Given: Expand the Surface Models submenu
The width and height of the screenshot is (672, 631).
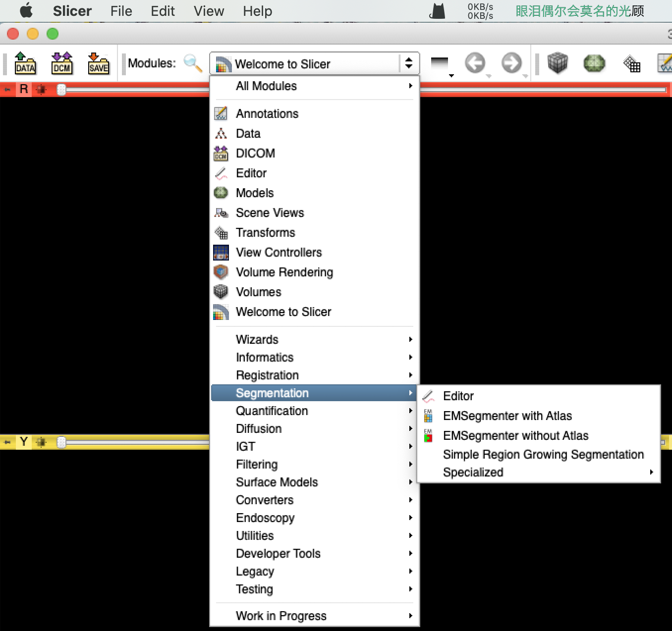Looking at the screenshot, I should tap(315, 482).
